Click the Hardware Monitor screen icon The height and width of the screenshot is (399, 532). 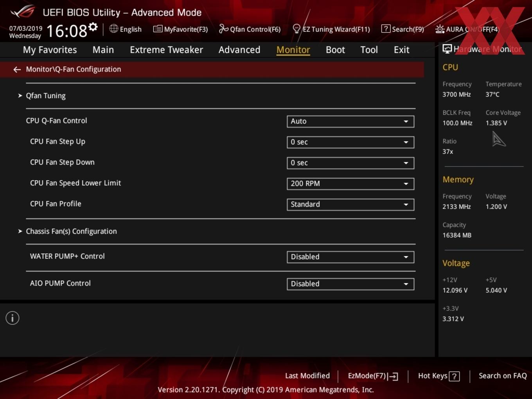(447, 49)
